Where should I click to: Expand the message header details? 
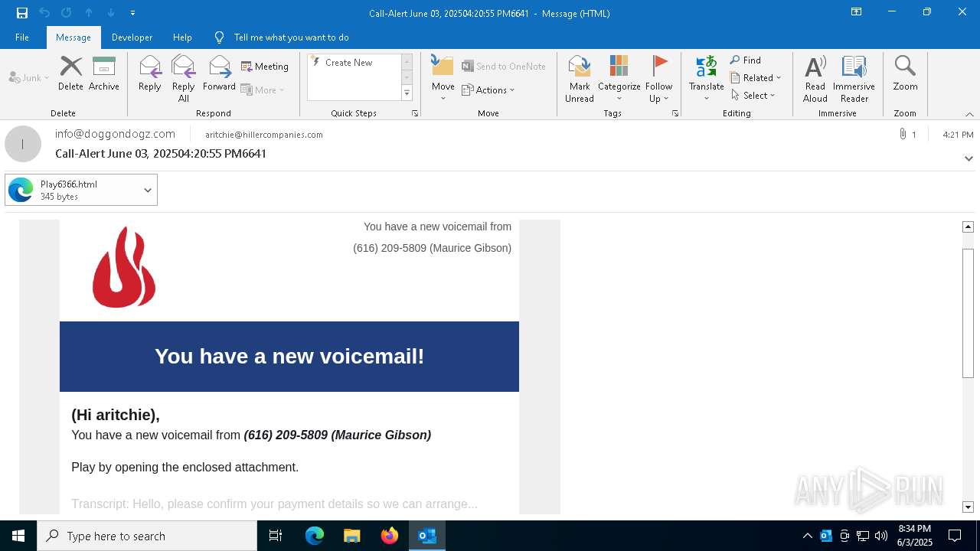coord(969,158)
